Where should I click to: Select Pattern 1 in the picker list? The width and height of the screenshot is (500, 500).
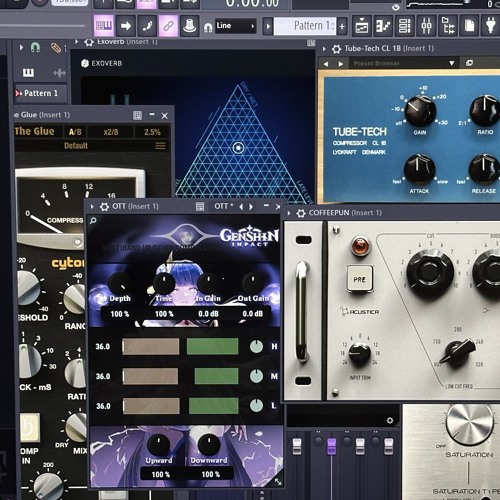coord(40,93)
